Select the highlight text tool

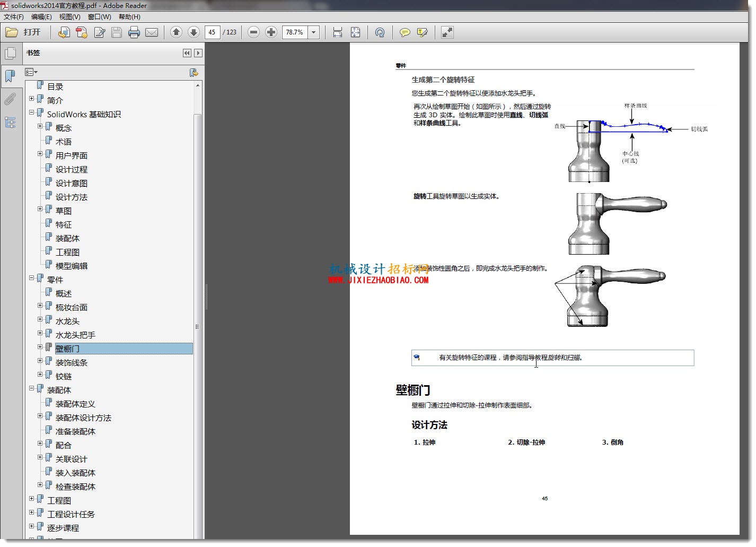coord(423,32)
